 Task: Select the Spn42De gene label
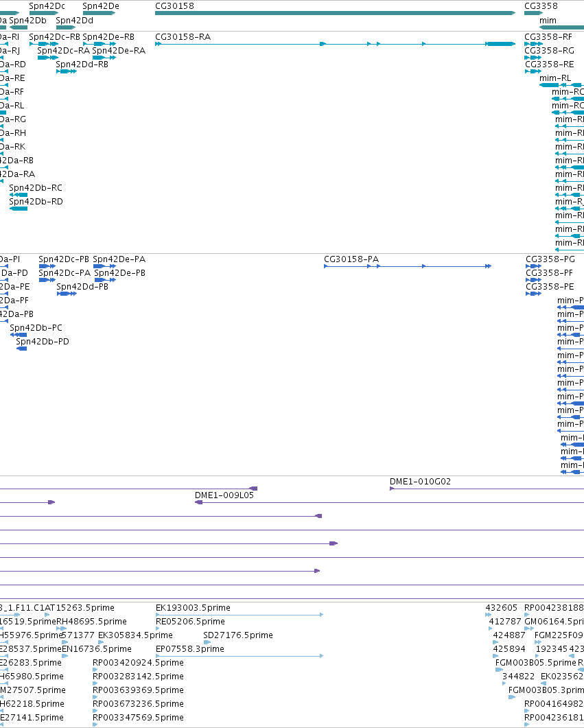[x=101, y=6]
